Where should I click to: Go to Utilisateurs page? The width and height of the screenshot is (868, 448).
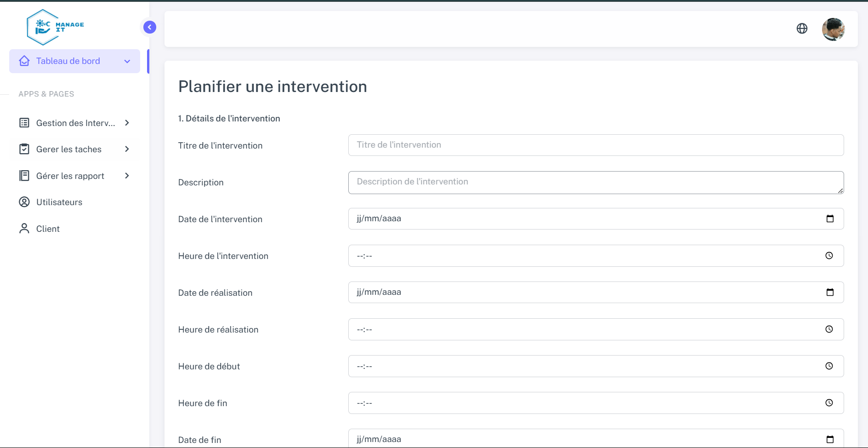(59, 202)
